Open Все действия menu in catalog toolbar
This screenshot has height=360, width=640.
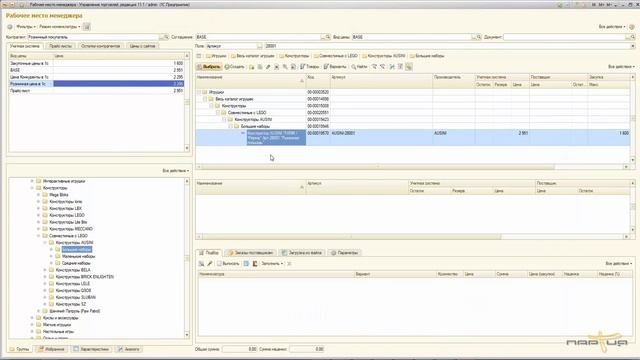click(x=621, y=67)
